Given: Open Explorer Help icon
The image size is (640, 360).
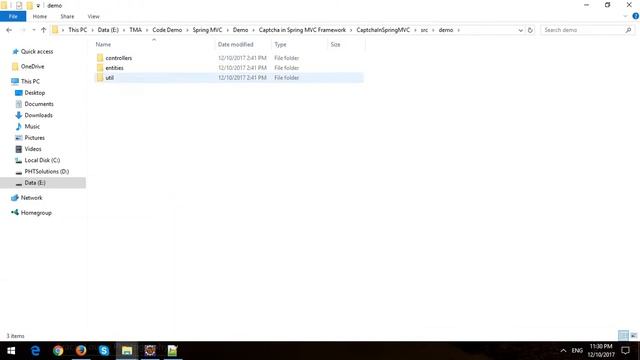Looking at the screenshot, I should (636, 16).
